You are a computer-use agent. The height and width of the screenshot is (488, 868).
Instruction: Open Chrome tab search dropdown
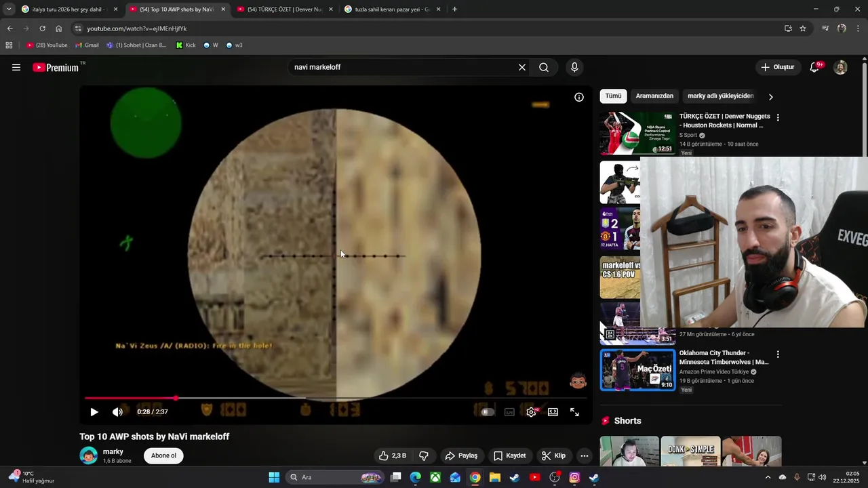(x=9, y=9)
